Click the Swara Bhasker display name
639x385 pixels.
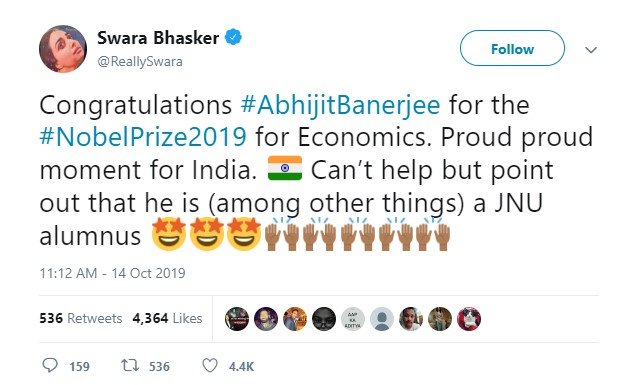(158, 38)
